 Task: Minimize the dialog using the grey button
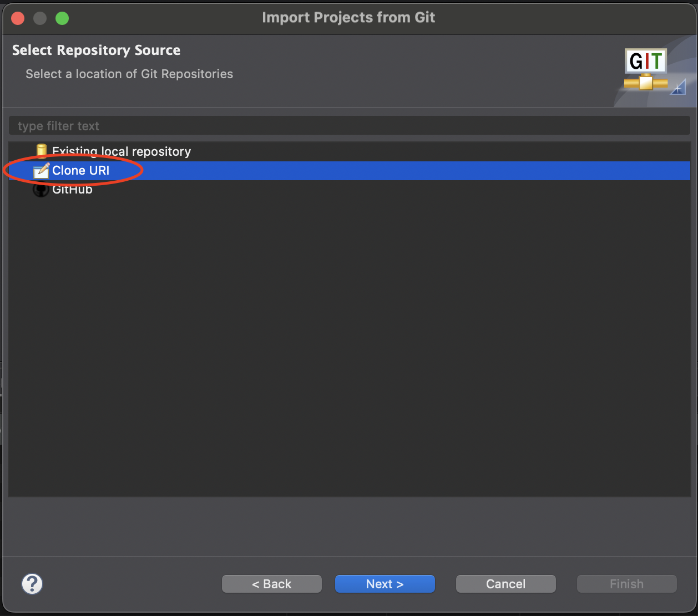coord(40,18)
